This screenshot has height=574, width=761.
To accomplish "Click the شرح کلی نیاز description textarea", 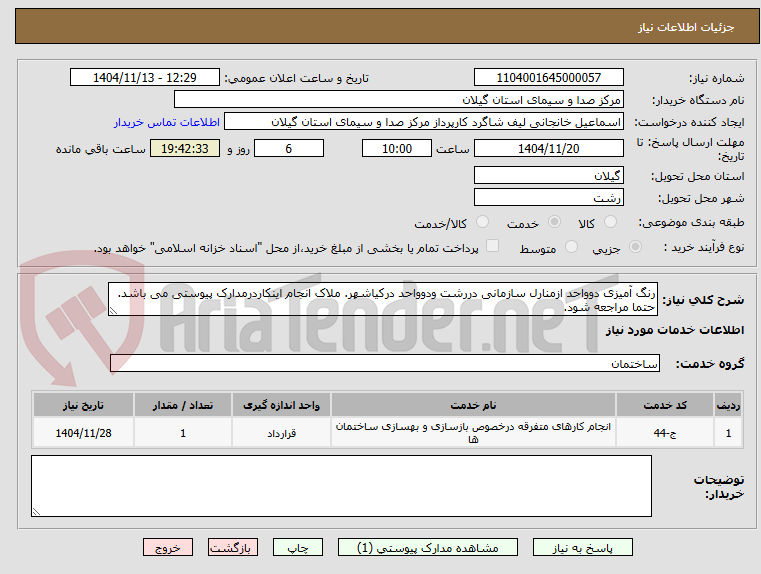I will (383, 299).
